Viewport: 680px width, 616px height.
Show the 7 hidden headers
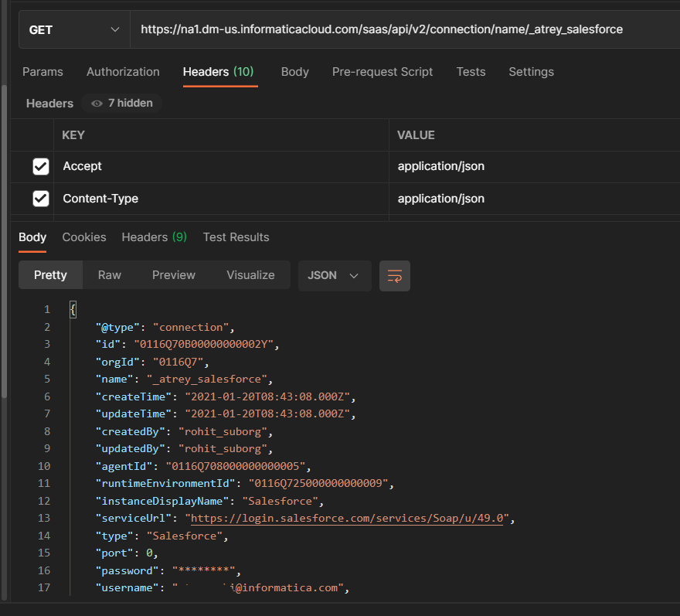point(122,104)
